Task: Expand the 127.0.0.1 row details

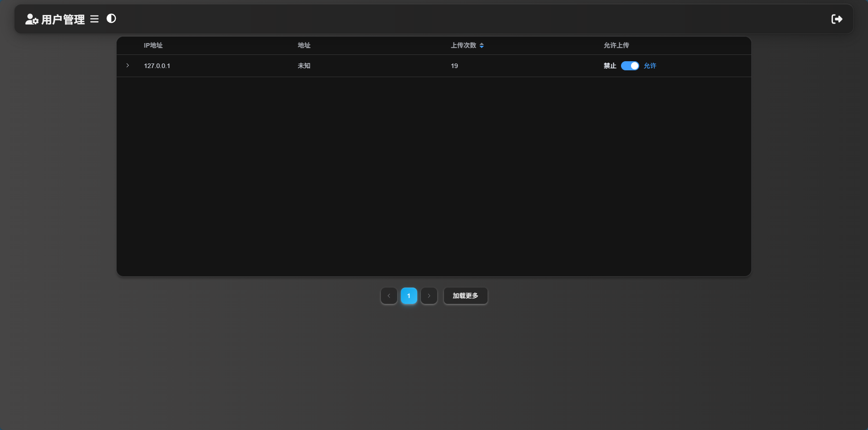Action: point(128,66)
